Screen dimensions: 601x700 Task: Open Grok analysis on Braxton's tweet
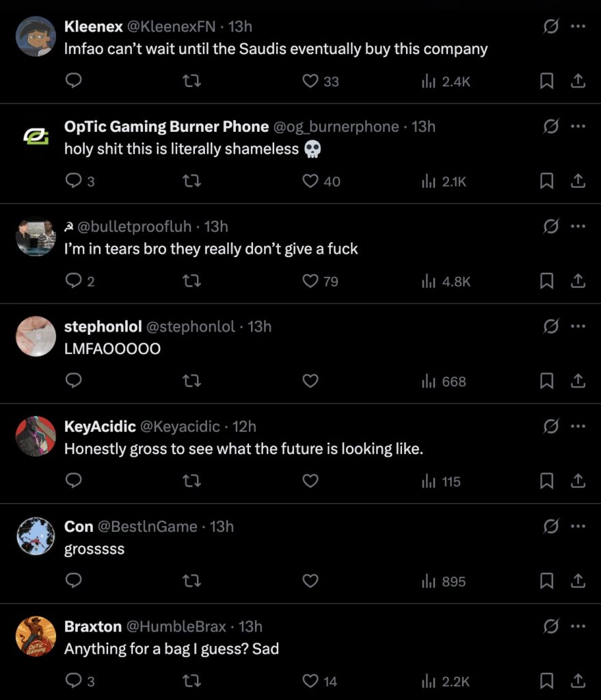pyautogui.click(x=551, y=625)
